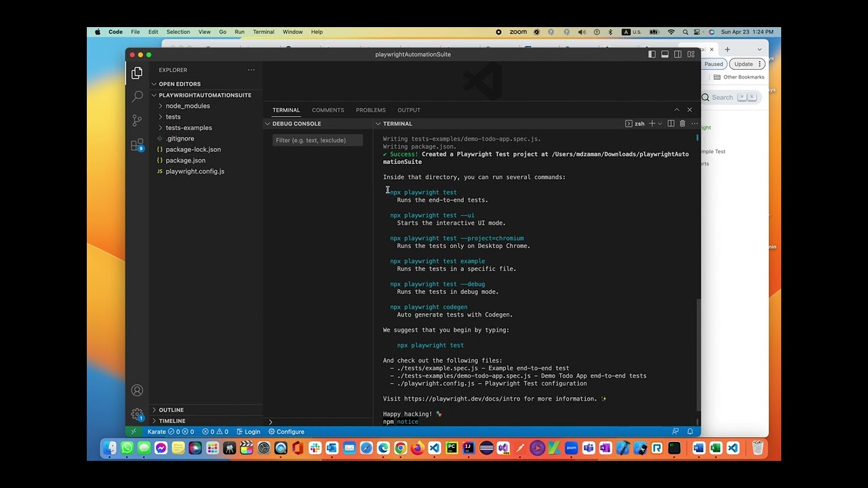Create a new terminal with plus icon
This screenshot has width=868, height=488.
tap(652, 124)
